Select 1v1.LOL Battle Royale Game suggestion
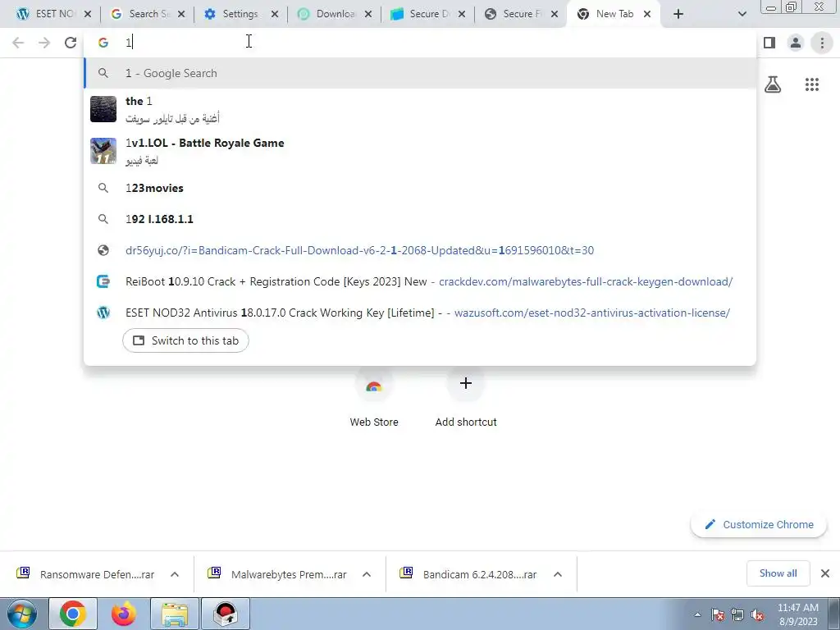Screen dimensions: 840x630 point(420,151)
